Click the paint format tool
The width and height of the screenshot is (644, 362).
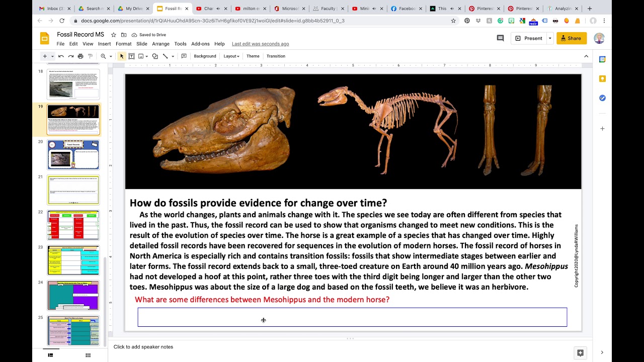point(91,56)
